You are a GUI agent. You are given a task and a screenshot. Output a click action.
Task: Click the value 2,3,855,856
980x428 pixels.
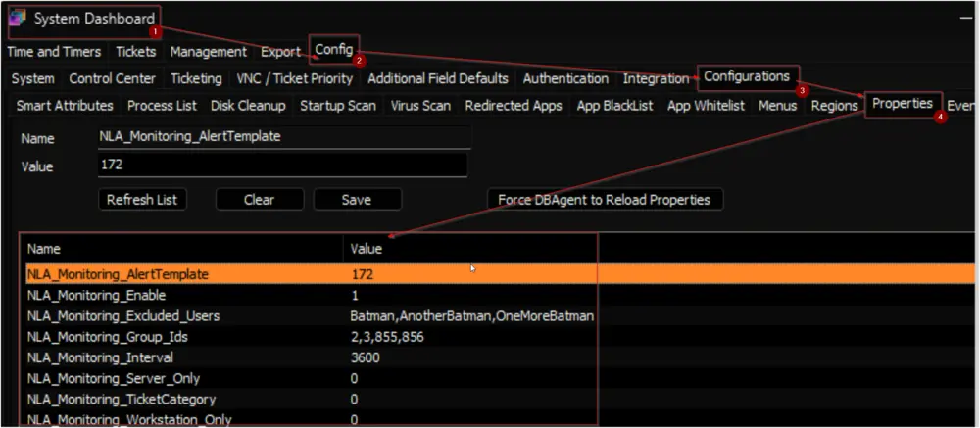point(387,337)
